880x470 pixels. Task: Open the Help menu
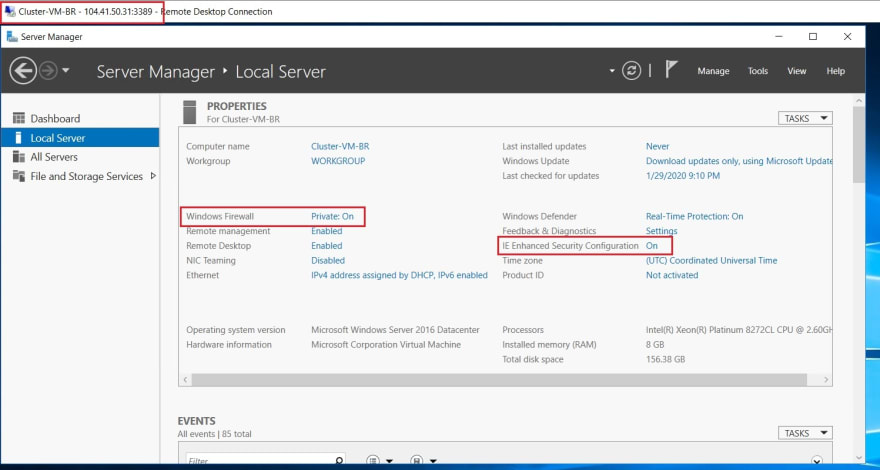(x=835, y=71)
